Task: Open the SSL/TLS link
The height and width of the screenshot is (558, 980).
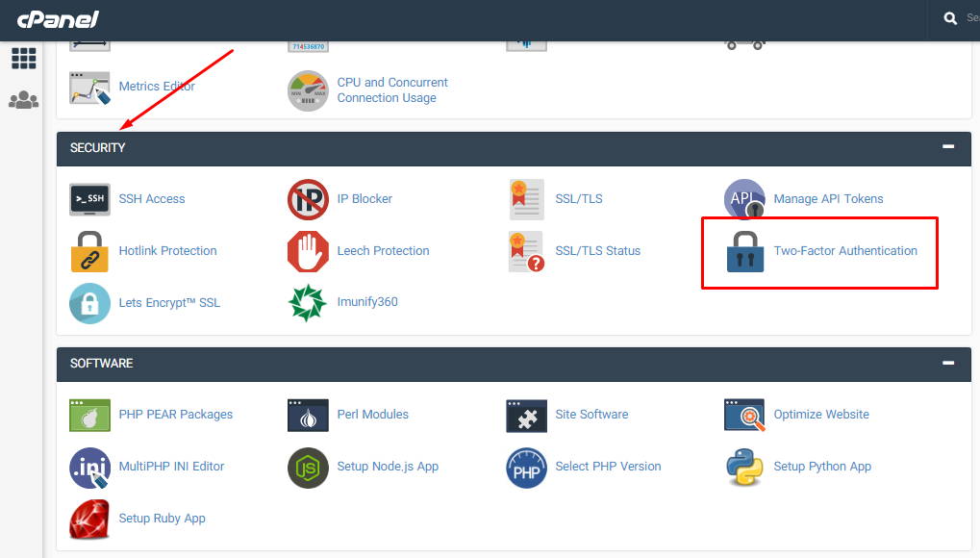Action: [x=579, y=199]
